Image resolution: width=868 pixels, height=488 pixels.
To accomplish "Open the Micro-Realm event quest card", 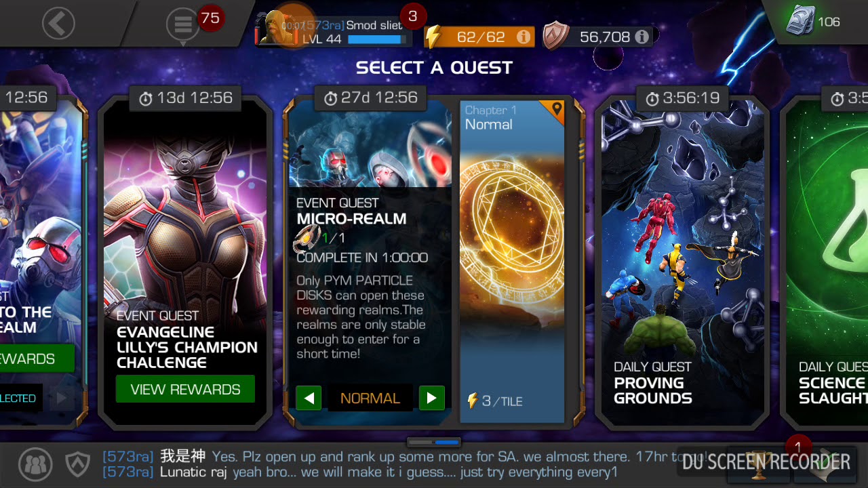I will tap(370, 261).
